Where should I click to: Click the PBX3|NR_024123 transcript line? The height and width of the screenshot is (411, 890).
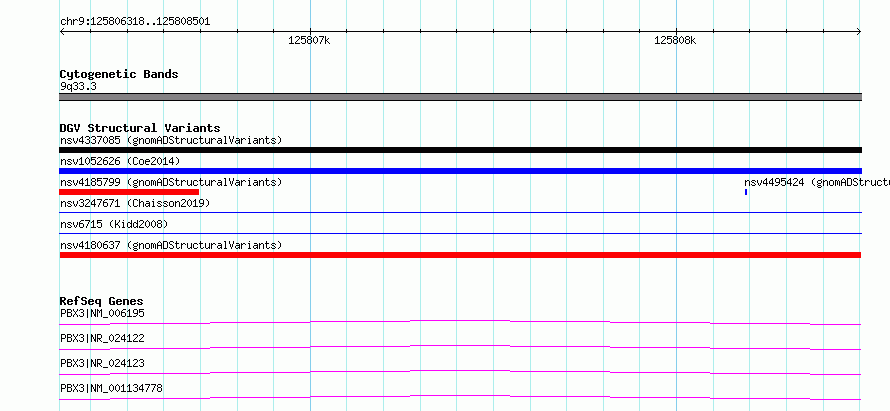pos(460,372)
